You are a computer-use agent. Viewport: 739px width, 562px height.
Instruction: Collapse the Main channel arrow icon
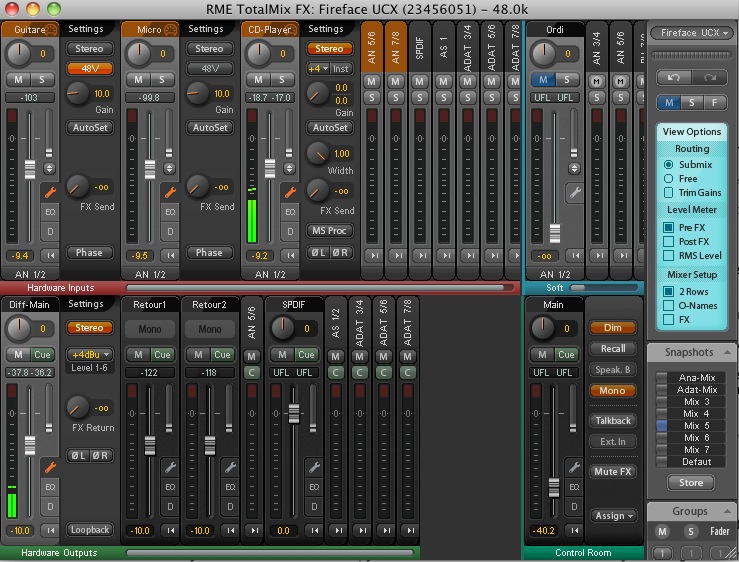click(574, 530)
